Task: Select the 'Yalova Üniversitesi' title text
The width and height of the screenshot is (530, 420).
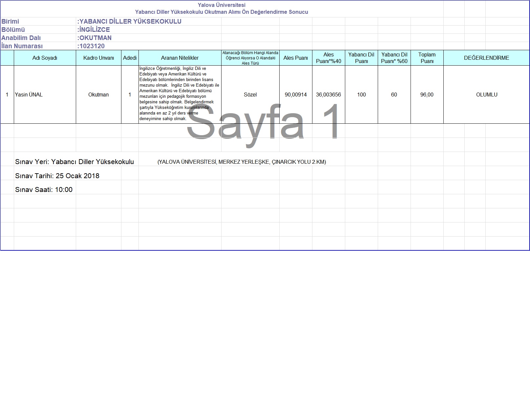Action: coord(222,5)
